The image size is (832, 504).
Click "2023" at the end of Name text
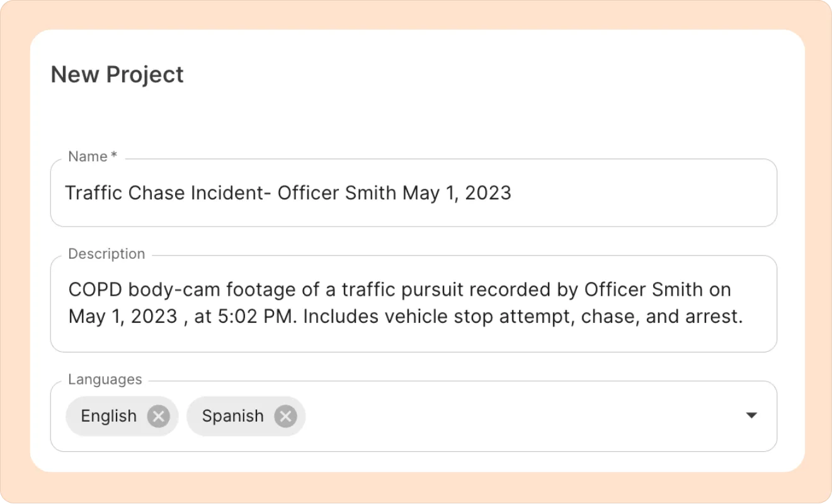487,193
